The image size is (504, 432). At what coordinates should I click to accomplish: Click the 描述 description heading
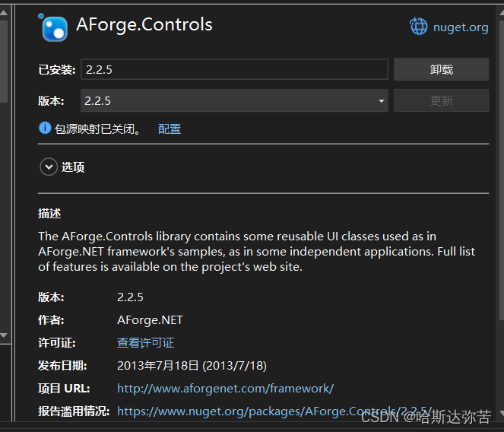coord(49,213)
